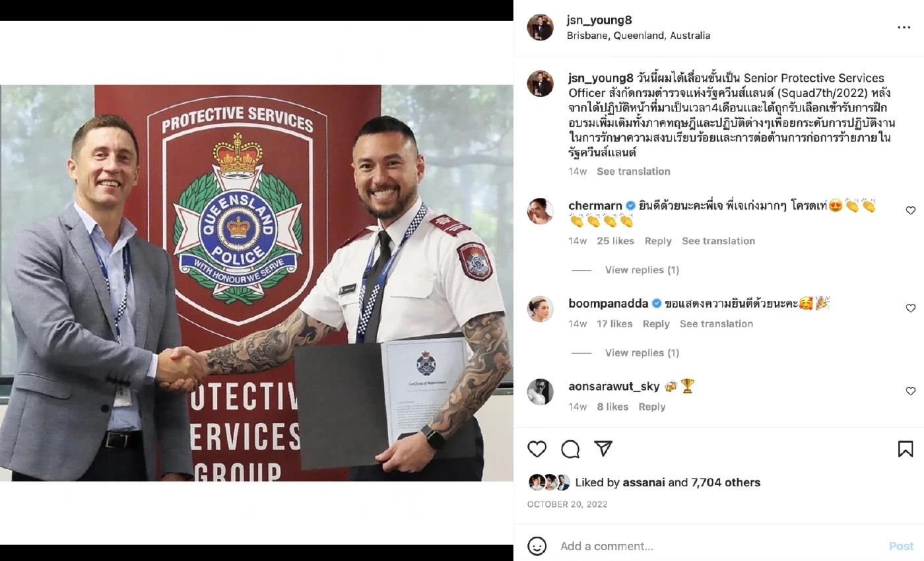Open the Brisbane, Queensland location link

click(638, 36)
